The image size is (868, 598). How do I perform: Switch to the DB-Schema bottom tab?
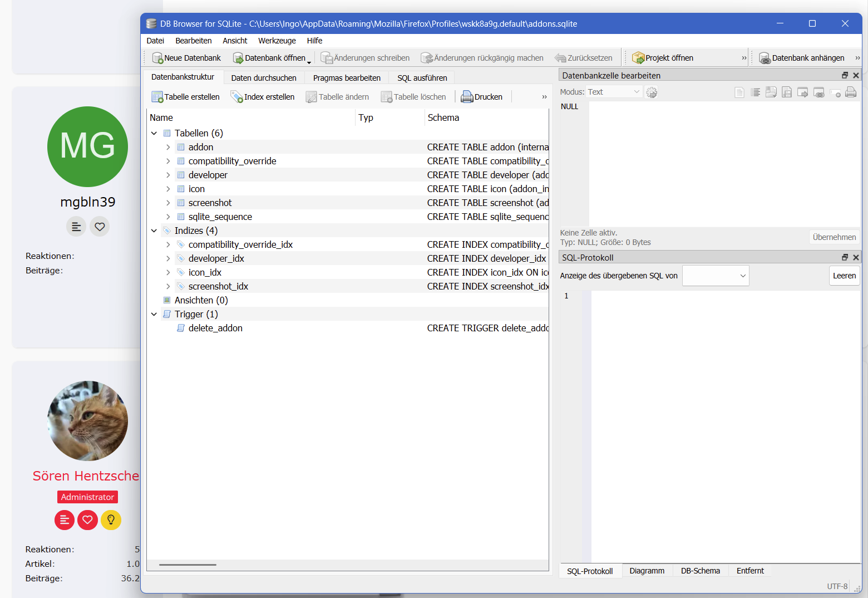[x=700, y=571]
